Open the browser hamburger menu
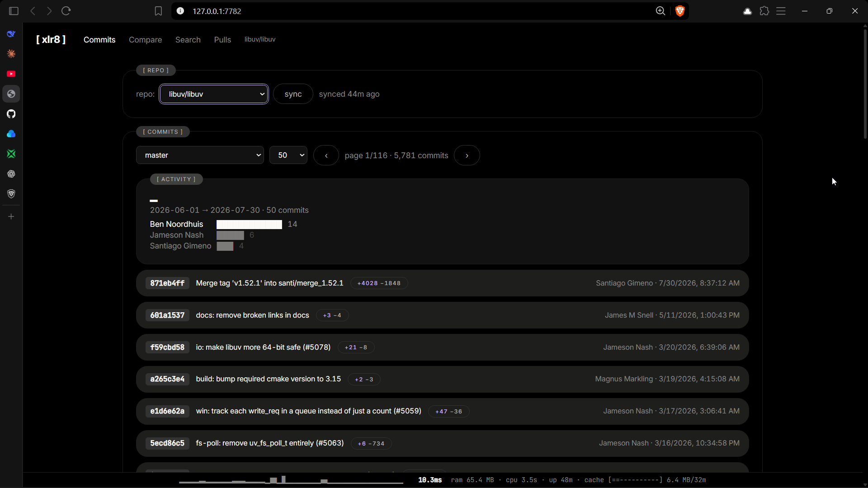The height and width of the screenshot is (488, 868). click(781, 11)
